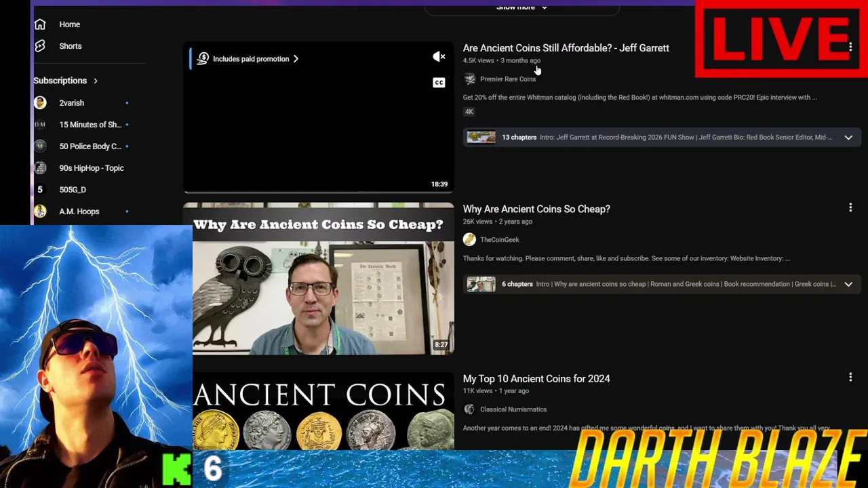Open the 505G_D subscription
The width and height of the screenshot is (868, 488).
(x=73, y=190)
